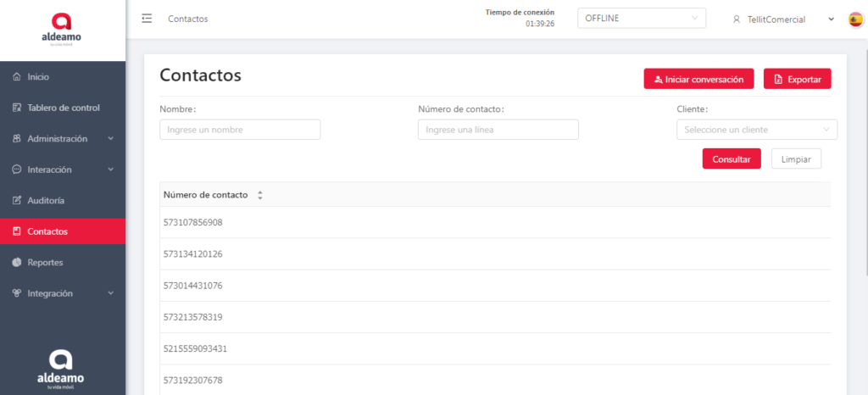
Task: Select contact row 573192307678
Action: (495, 380)
